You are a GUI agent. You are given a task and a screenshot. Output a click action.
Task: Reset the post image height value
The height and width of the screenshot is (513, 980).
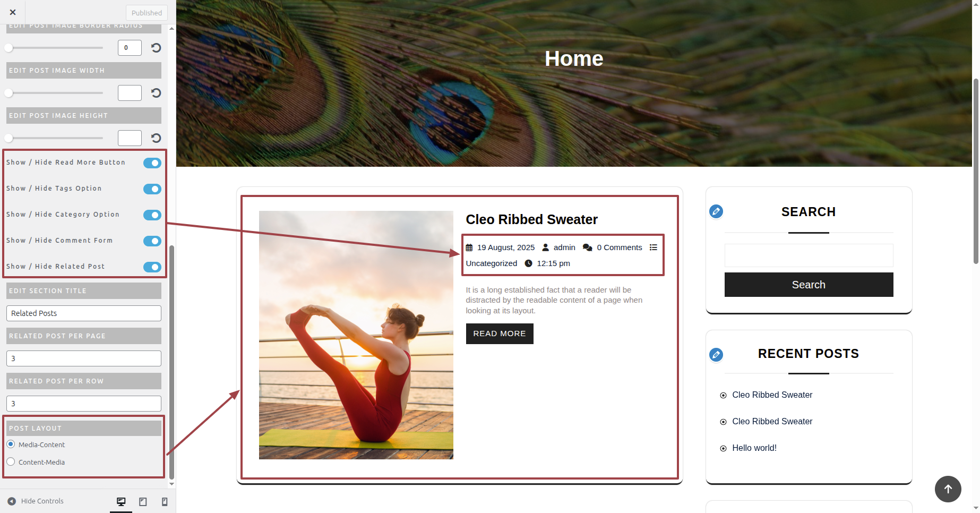click(x=156, y=138)
